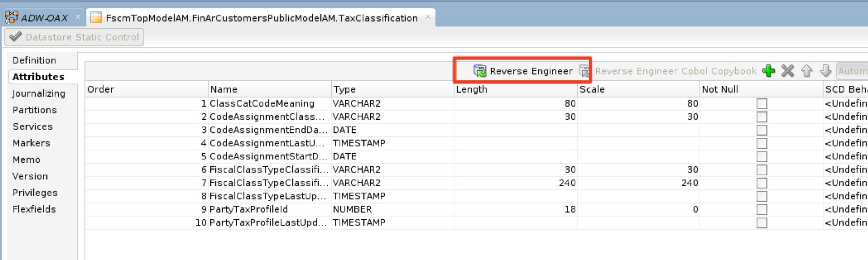Click the delete attribute X icon

(x=787, y=71)
